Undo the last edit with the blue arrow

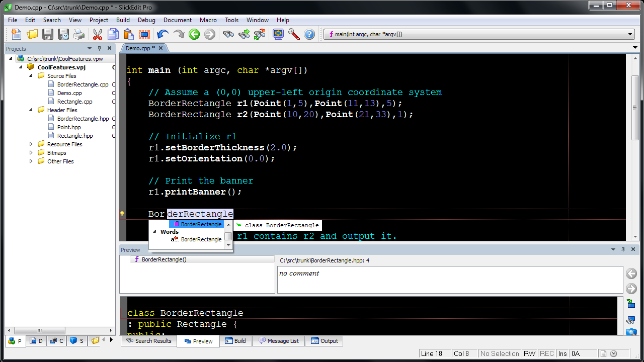click(x=163, y=34)
